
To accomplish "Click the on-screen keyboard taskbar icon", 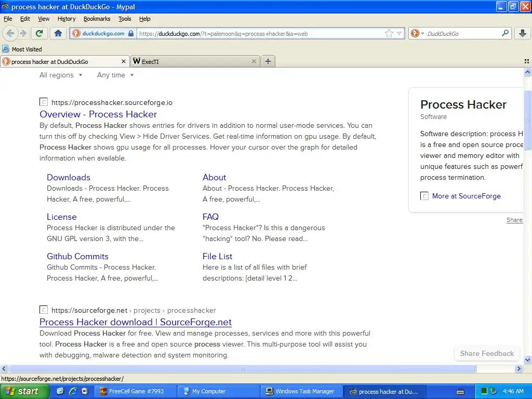I will (460, 392).
